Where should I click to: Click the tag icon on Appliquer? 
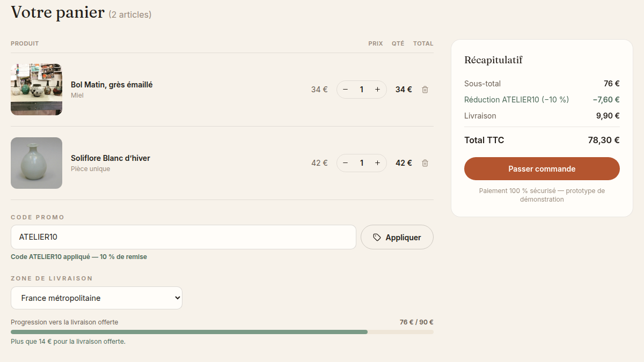[377, 237]
